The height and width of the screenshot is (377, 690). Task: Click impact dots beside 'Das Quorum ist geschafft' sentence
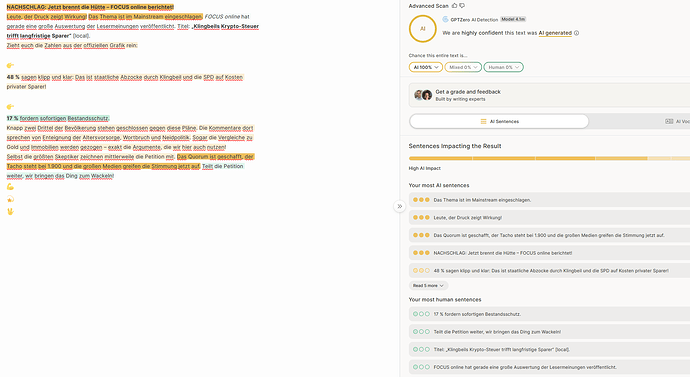click(x=421, y=235)
